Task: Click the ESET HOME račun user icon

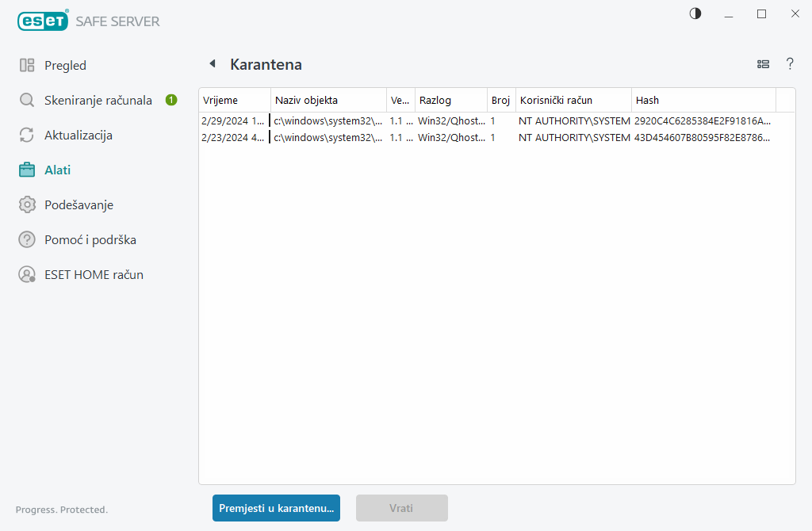Action: click(27, 275)
